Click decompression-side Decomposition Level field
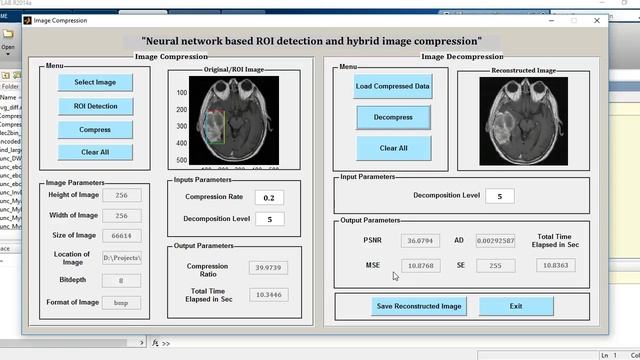The image size is (640, 360). (x=500, y=196)
